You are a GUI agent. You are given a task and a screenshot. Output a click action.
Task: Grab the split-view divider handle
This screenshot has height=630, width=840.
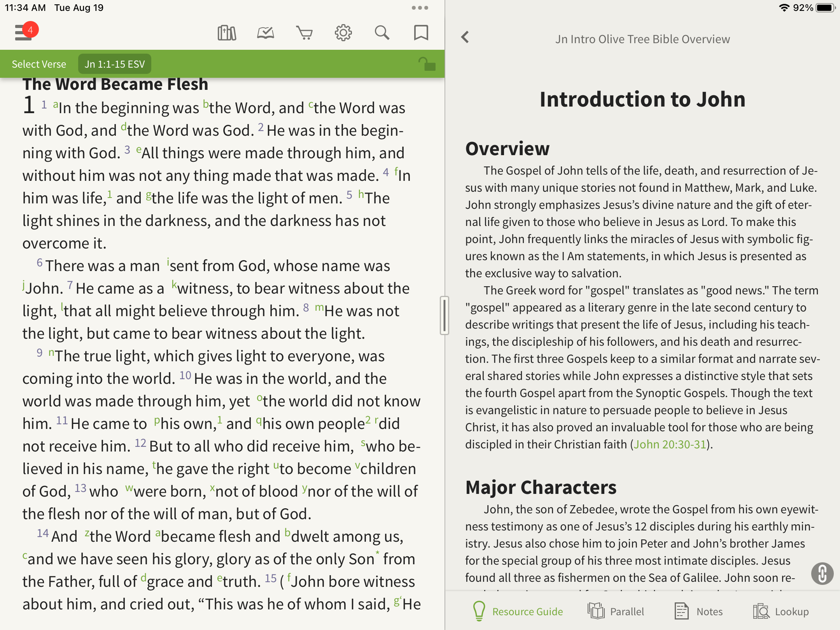click(x=444, y=315)
